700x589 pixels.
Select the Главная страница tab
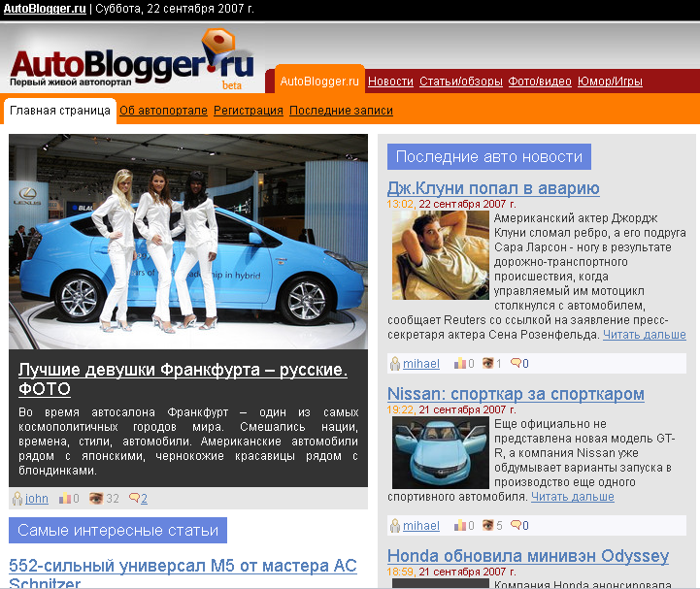60,111
